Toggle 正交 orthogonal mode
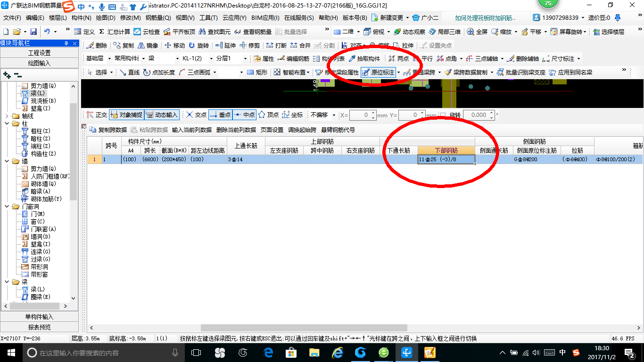The image size is (644, 362). tap(97, 115)
